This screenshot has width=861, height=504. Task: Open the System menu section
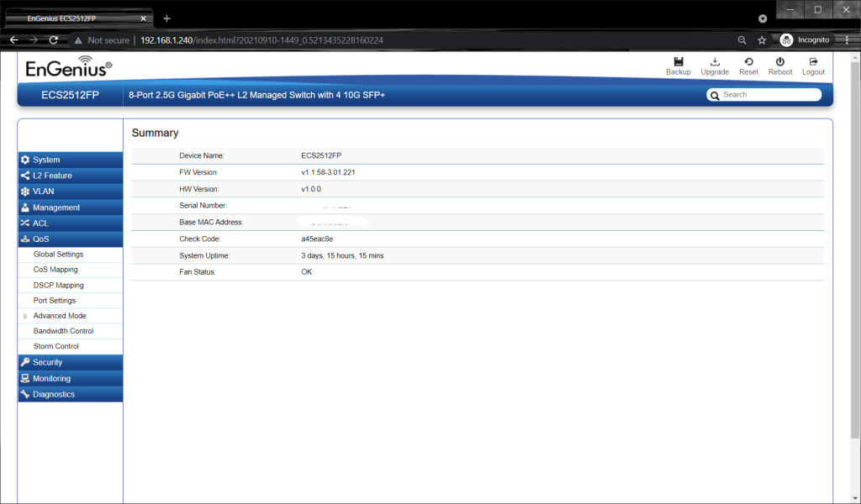tap(71, 160)
